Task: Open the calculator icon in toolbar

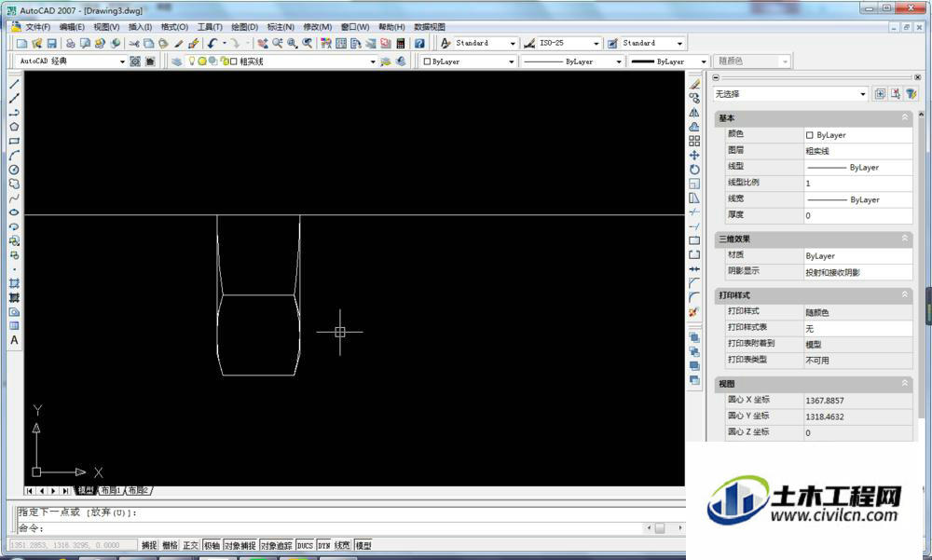Action: (x=401, y=44)
